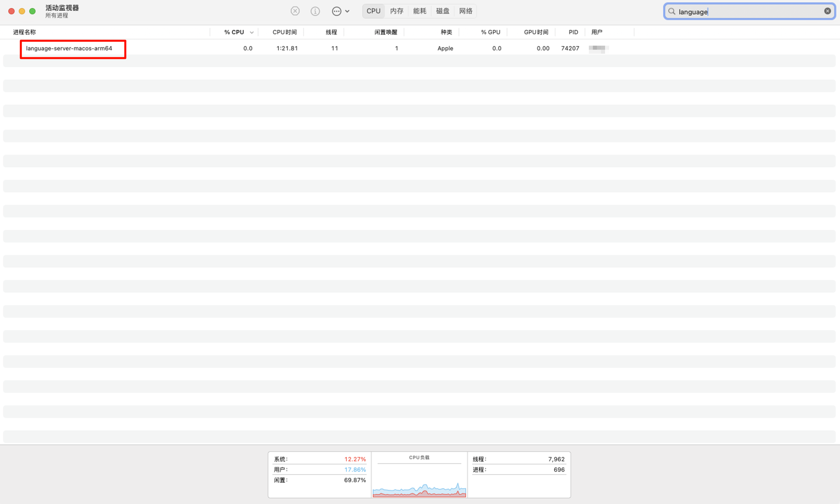Image resolution: width=840 pixels, height=504 pixels.
Task: Click the magnifying glass search icon
Action: click(x=671, y=12)
